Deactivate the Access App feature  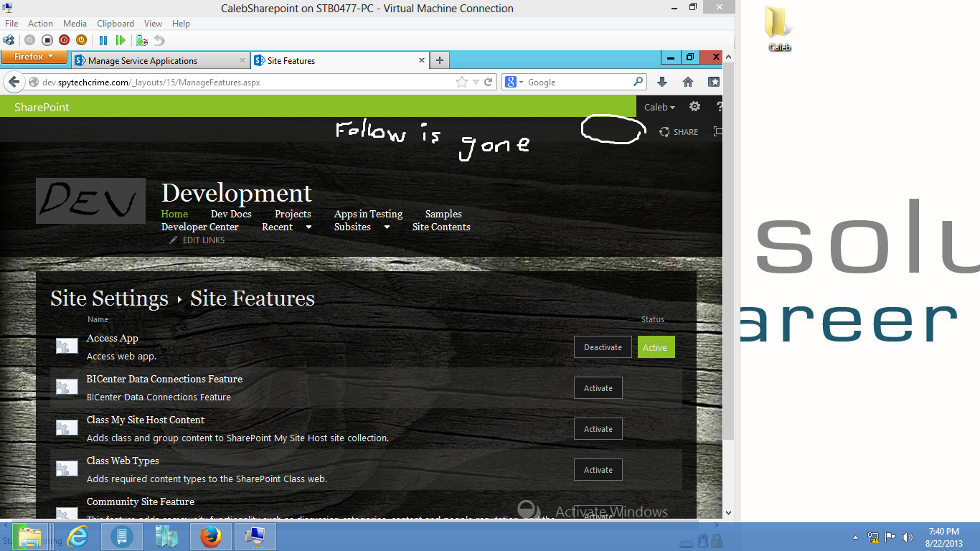603,347
